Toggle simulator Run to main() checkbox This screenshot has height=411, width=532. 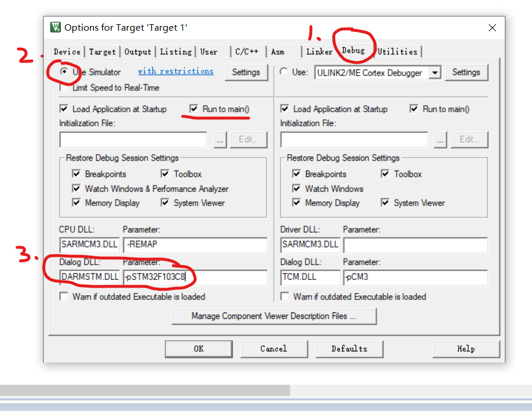194,109
